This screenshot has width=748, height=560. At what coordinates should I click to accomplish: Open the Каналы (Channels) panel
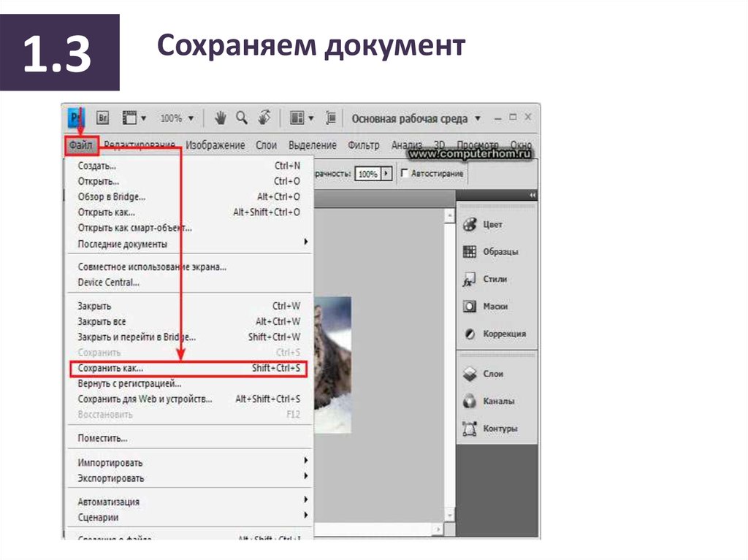tap(498, 401)
